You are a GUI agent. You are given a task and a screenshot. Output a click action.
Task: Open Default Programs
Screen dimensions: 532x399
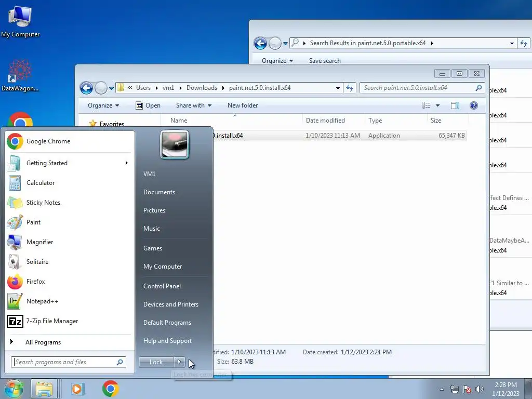click(167, 323)
